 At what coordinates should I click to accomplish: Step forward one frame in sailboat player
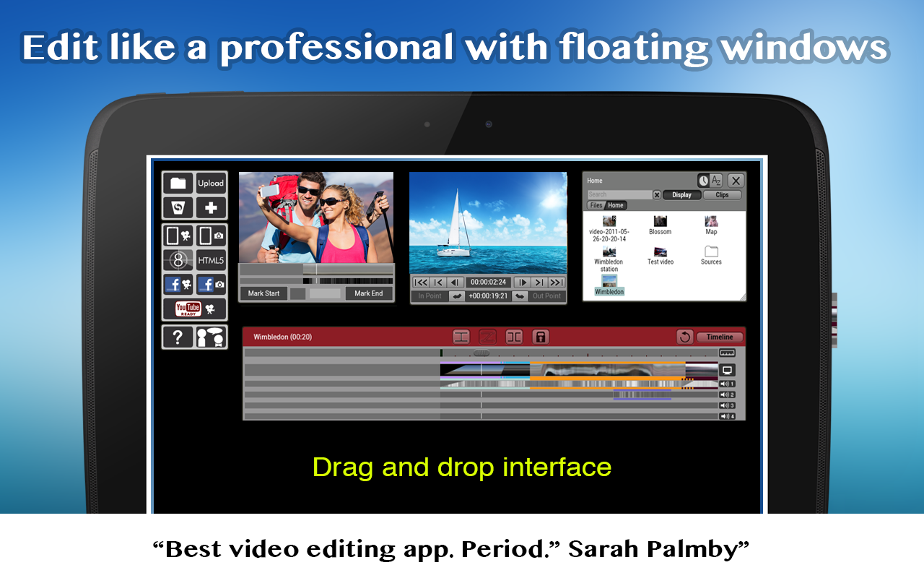(522, 282)
